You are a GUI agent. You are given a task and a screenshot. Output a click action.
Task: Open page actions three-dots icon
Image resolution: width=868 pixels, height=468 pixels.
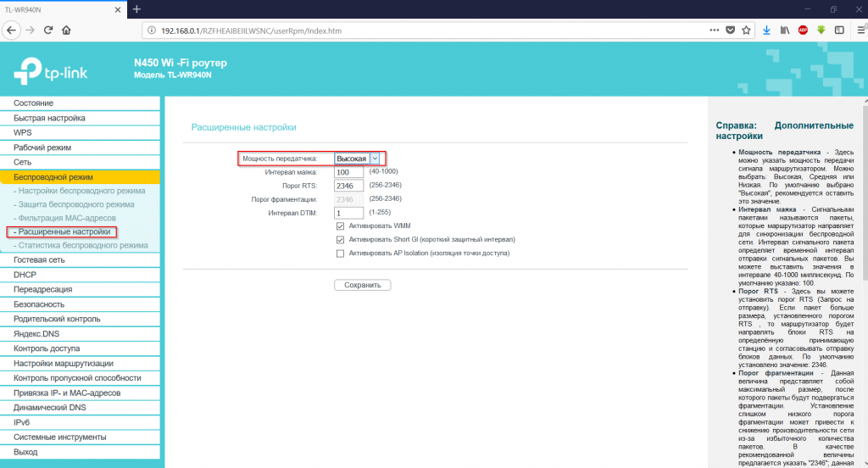(714, 31)
